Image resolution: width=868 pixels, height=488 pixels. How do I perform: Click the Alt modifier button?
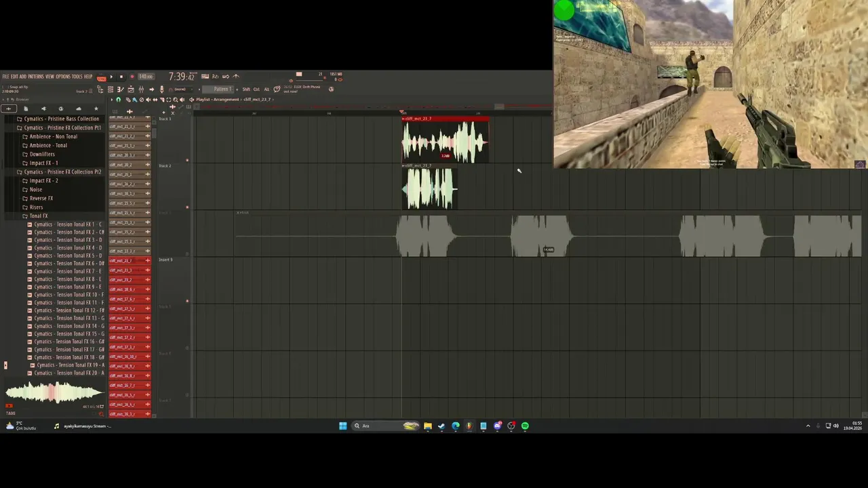[x=267, y=89]
